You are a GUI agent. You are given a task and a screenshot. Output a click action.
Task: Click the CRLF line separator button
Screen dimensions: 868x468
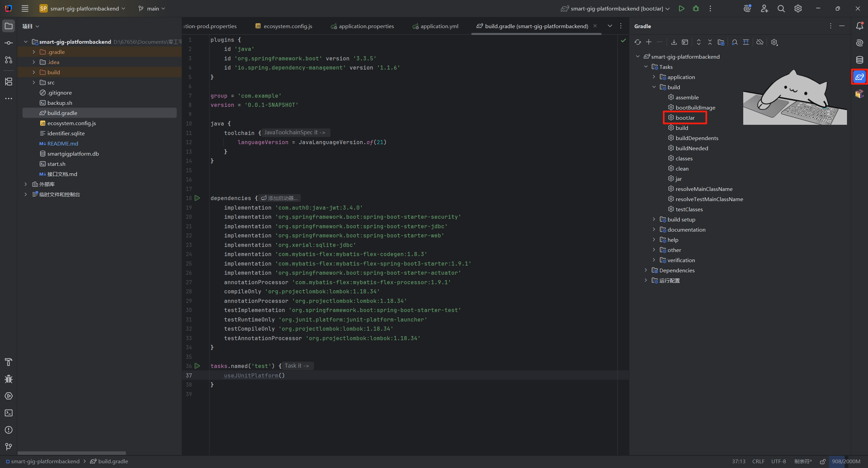[758, 461]
